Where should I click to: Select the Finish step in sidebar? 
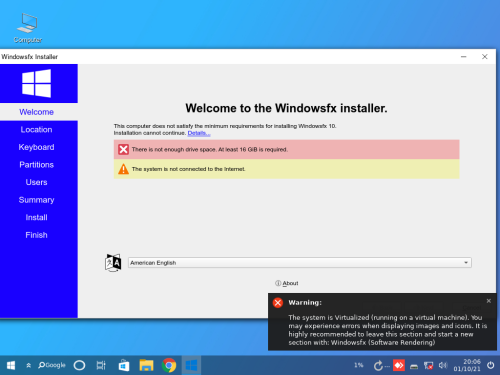36,235
